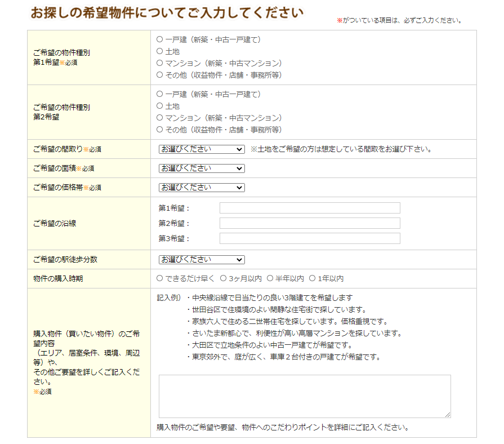This screenshot has height=444, width=504.
Task: Click the 第3希望 沿線 text field
Action: click(x=310, y=238)
